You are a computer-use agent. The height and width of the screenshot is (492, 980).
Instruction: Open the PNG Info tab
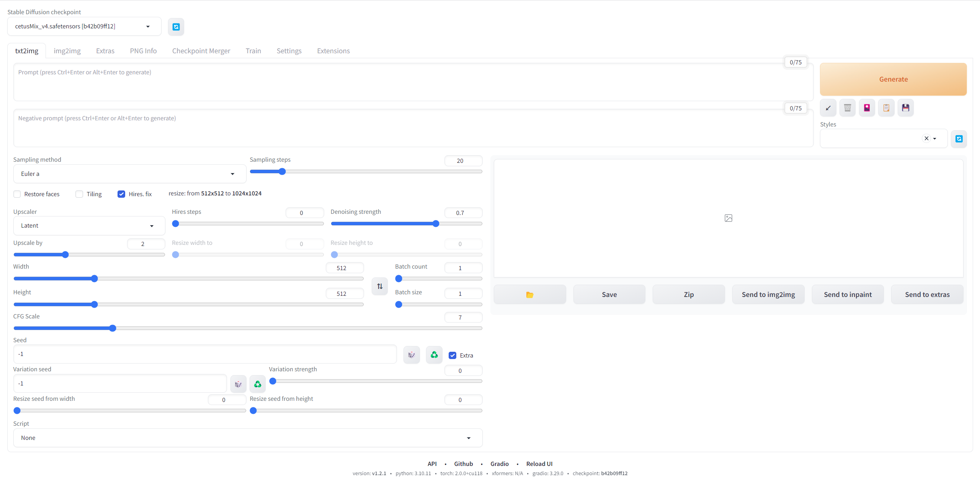143,51
